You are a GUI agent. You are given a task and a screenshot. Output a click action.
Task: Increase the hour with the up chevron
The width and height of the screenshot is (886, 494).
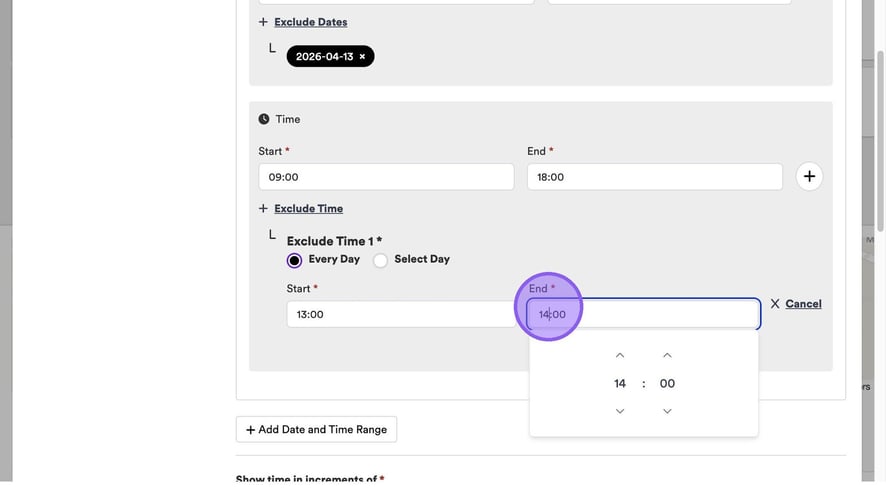(x=620, y=355)
